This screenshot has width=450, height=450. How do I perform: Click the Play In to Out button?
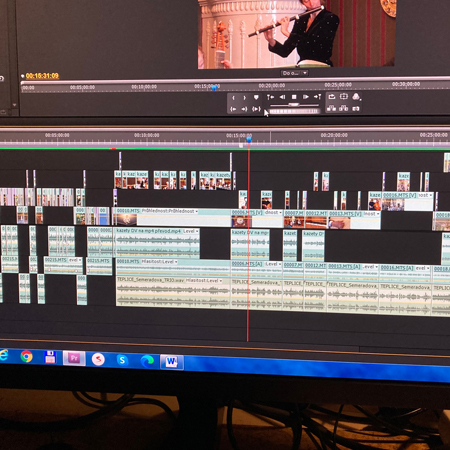256,109
